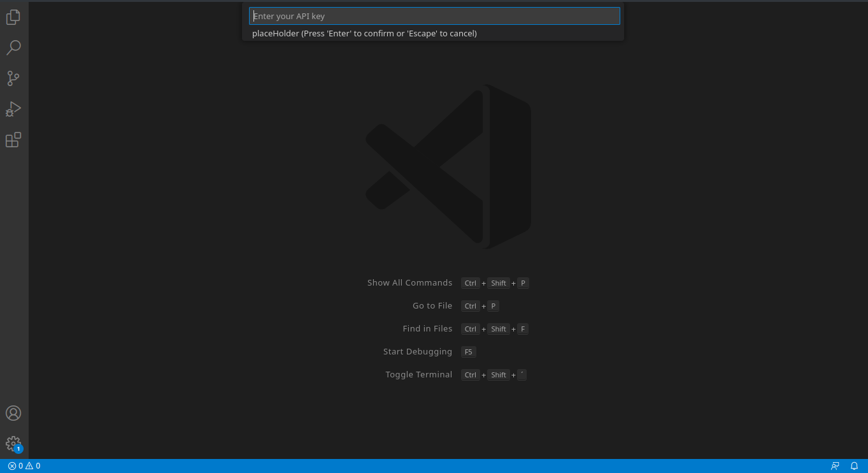Click the Shift key hint for Toggle Terminal
Screen dimensions: 868x473
499,375
